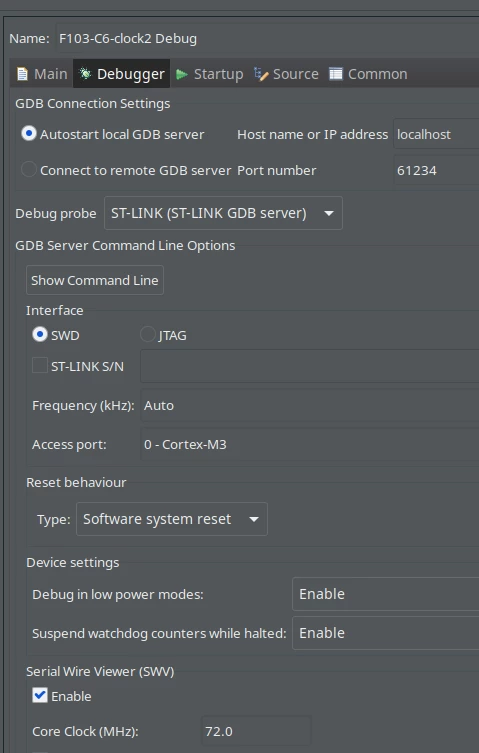
Task: Open the Debug probe dropdown
Action: (223, 213)
